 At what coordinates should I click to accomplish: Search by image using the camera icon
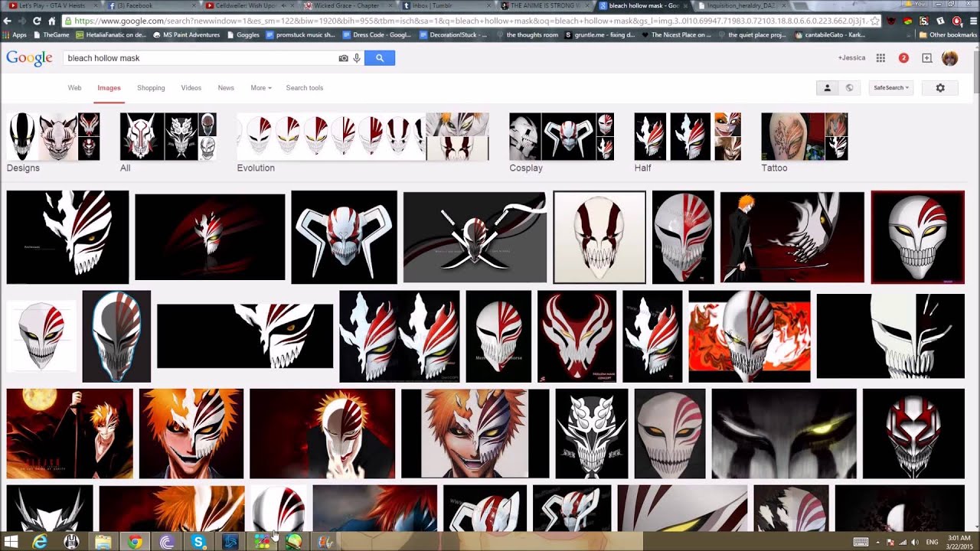(x=343, y=58)
